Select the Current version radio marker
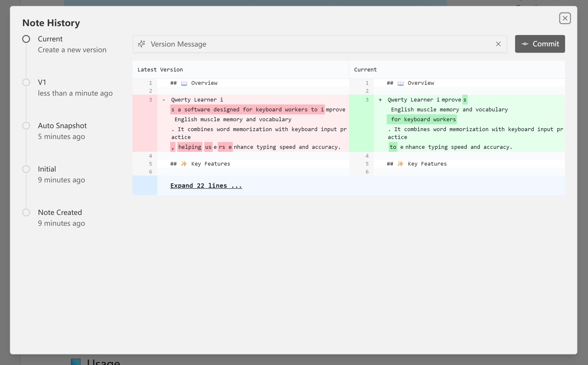 point(26,39)
